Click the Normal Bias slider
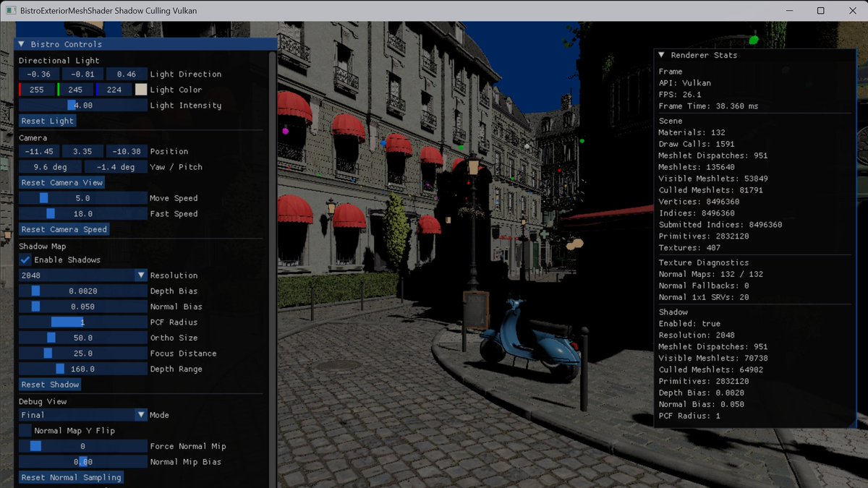This screenshot has height=488, width=868. coord(83,307)
